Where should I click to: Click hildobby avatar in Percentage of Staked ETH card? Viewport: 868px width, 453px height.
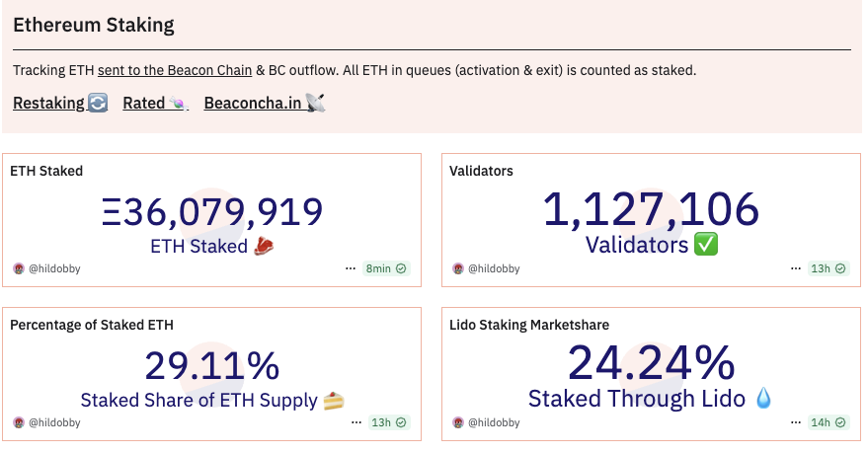[x=18, y=422]
